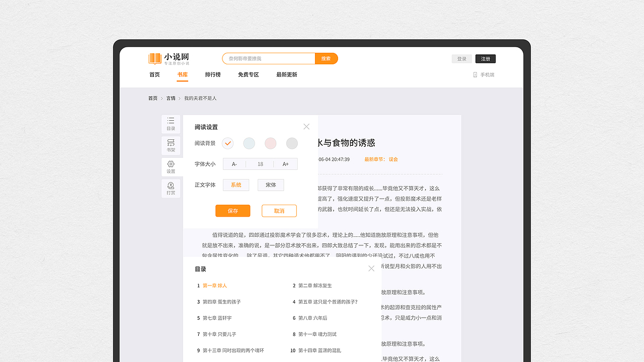Select the blue reading background swatch
644x362 pixels.
tap(249, 143)
